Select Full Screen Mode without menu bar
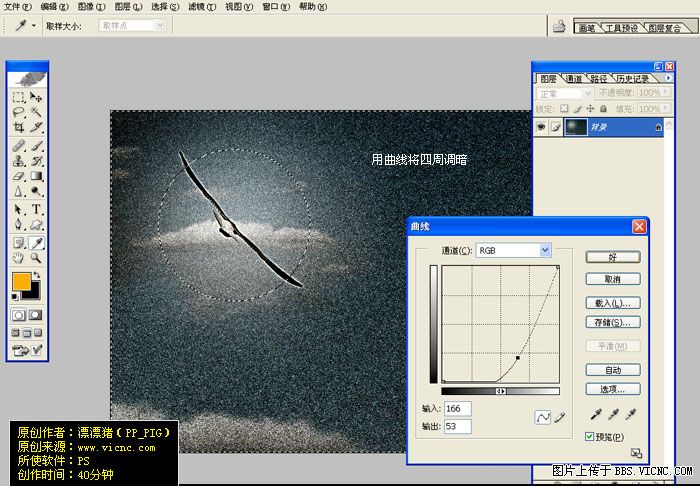The width and height of the screenshot is (700, 486). tap(38, 333)
